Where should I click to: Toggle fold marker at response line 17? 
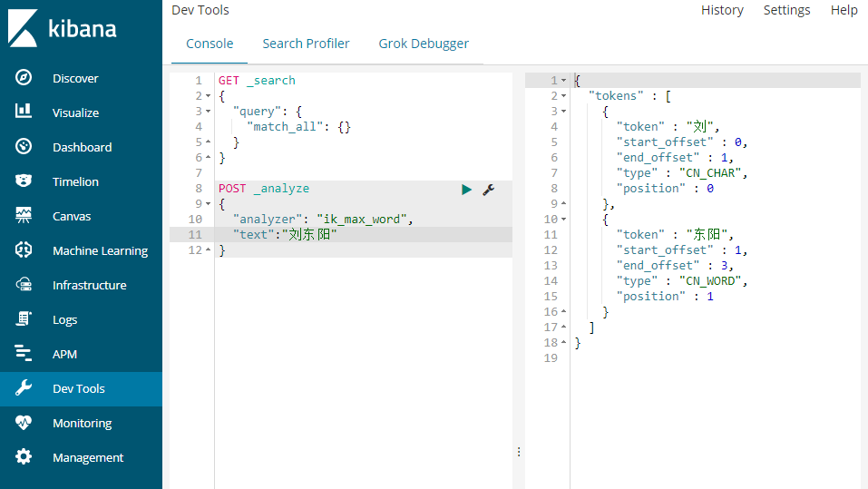click(563, 327)
